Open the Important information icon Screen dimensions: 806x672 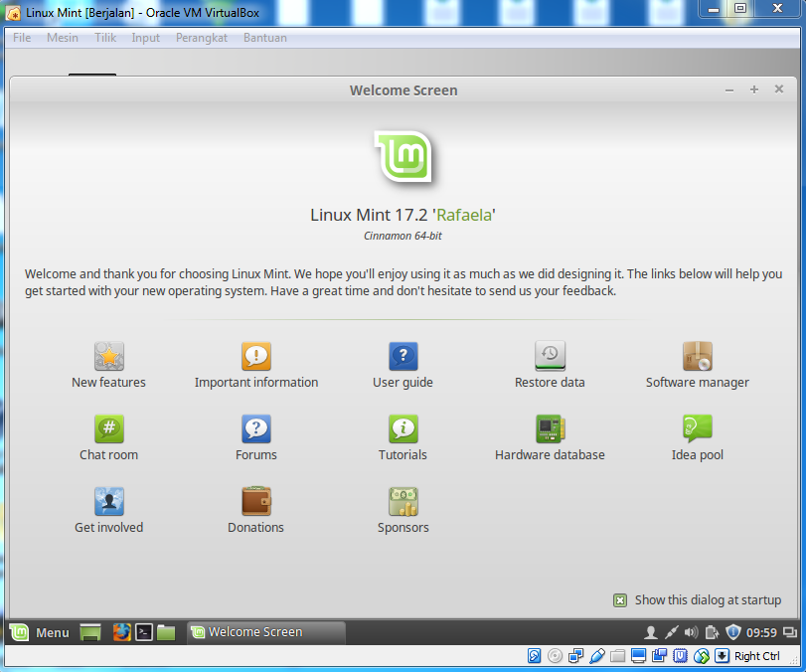pyautogui.click(x=256, y=356)
